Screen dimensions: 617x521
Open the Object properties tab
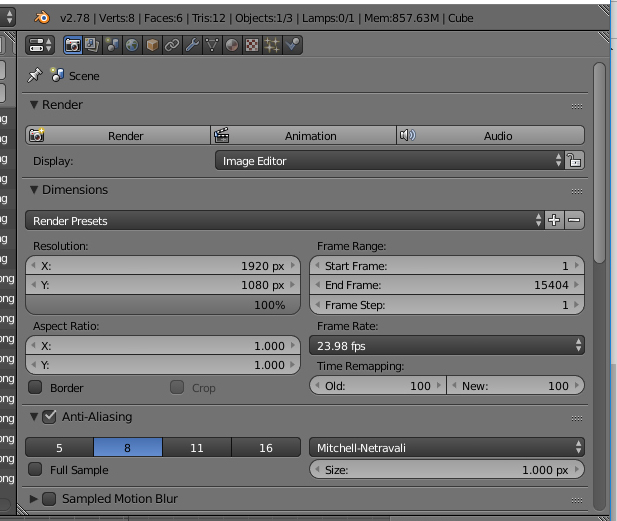152,45
